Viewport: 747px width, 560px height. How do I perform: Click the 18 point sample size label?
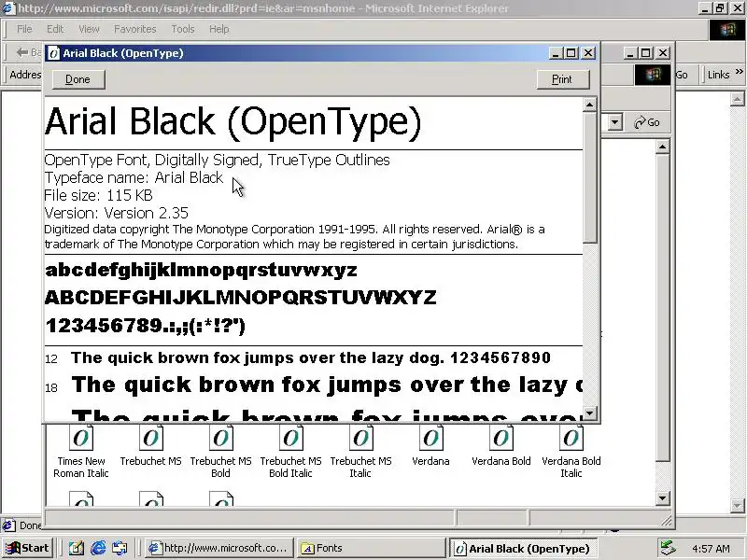pyautogui.click(x=51, y=387)
